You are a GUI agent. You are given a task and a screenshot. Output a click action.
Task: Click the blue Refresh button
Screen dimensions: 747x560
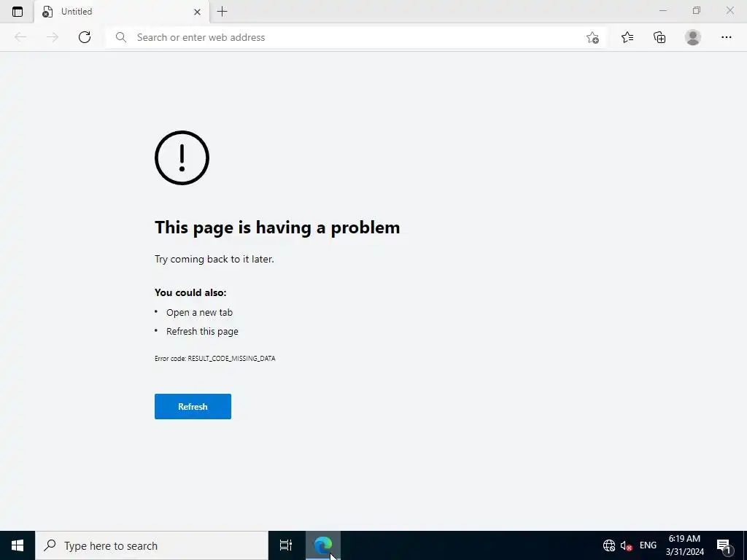pos(193,406)
